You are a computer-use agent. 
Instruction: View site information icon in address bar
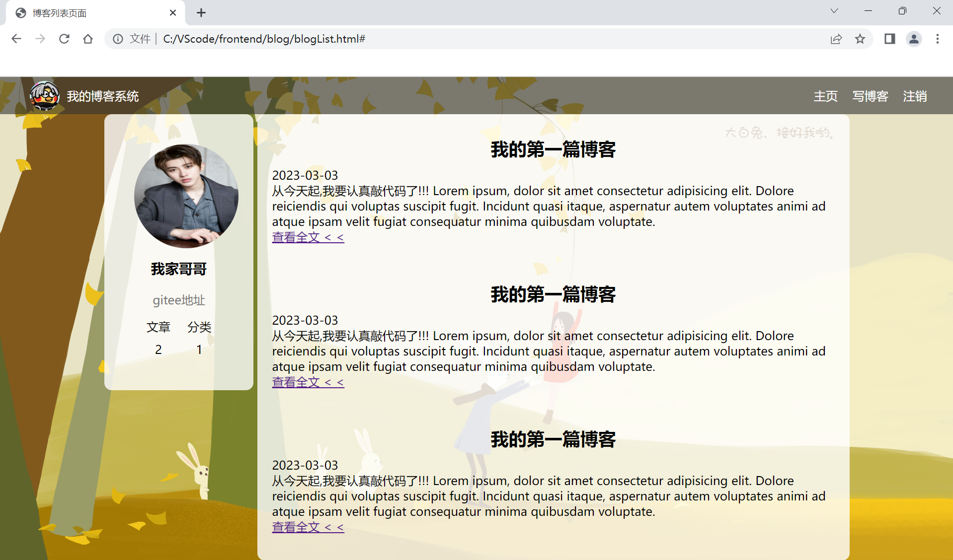pyautogui.click(x=118, y=39)
